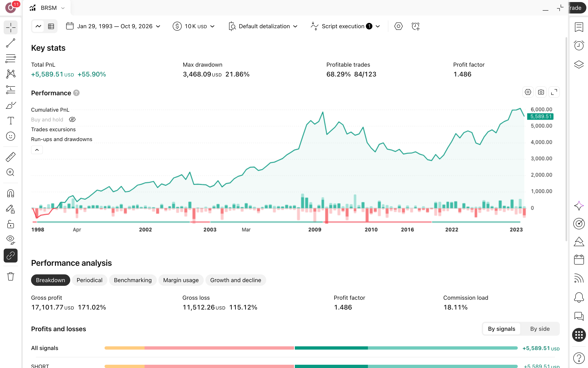588x368 pixels.
Task: Click the zoom in tool
Action: click(11, 173)
